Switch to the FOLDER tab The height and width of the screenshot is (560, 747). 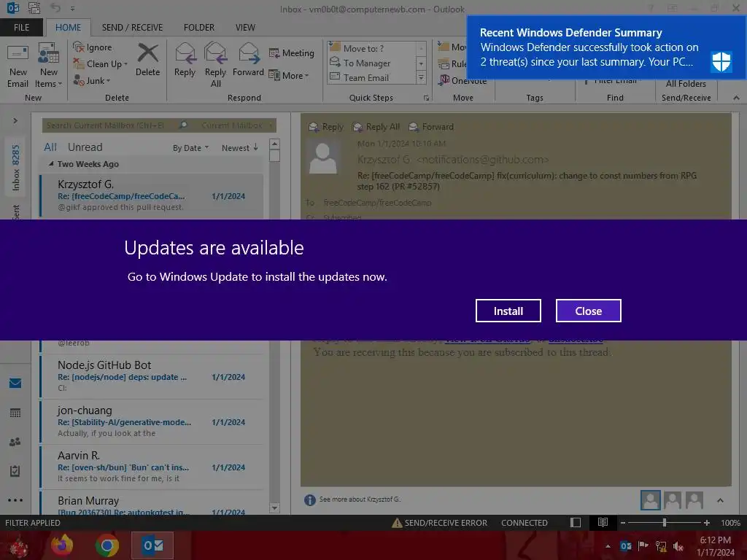pyautogui.click(x=199, y=27)
